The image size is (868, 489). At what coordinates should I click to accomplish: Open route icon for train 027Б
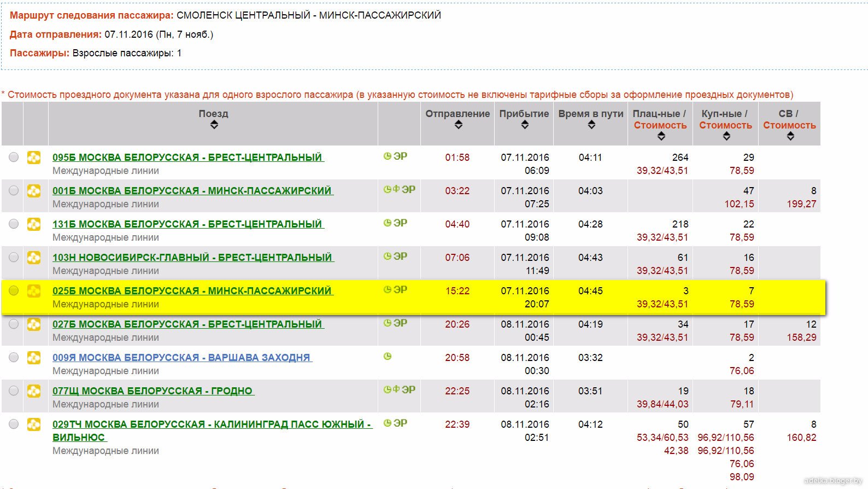[x=34, y=324]
